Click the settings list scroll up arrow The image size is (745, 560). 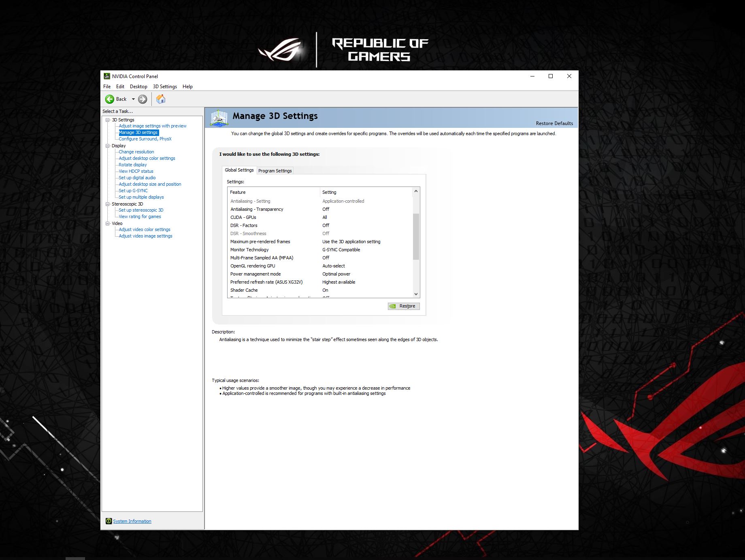point(416,191)
